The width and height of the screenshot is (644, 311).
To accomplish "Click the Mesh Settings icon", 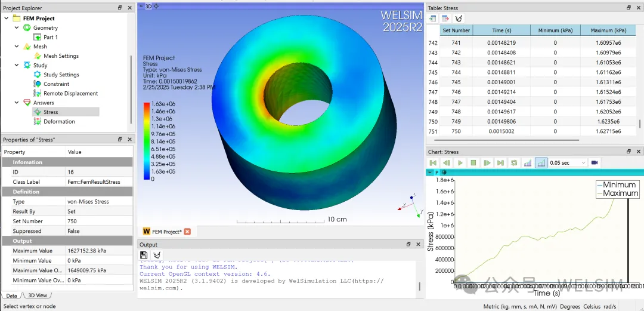I will click(38, 56).
